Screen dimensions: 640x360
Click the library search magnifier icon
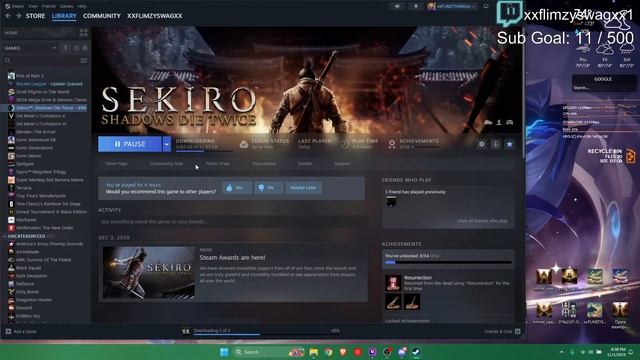click(x=8, y=60)
